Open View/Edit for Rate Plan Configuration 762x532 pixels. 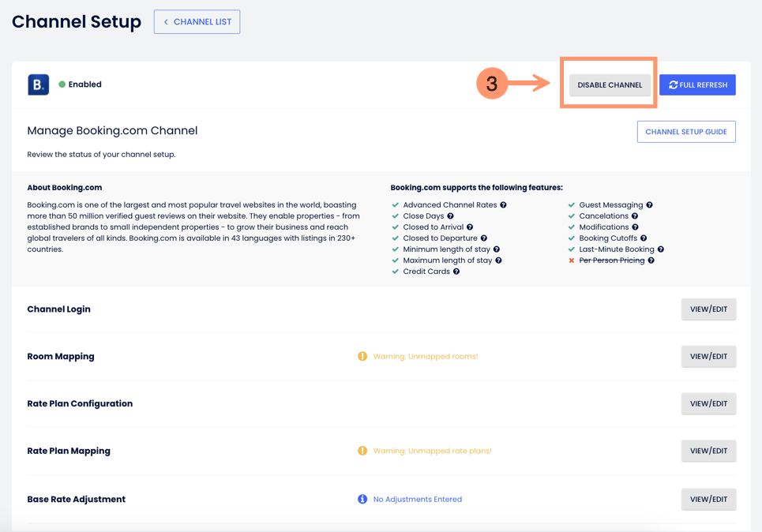[x=708, y=404]
